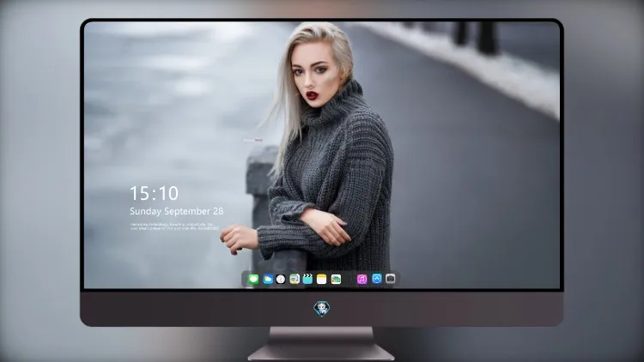
Task: Launch the pink iTunes music app
Action: click(x=361, y=279)
